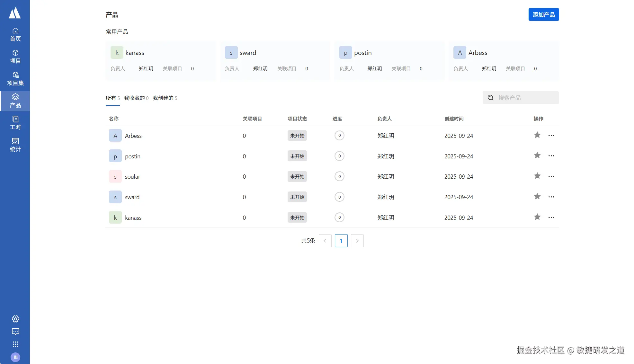Favorite the Arbess product with star

tap(537, 135)
